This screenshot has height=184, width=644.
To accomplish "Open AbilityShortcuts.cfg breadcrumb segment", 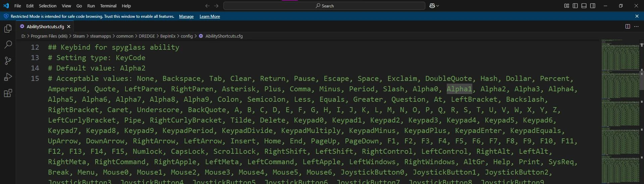I will pos(221,36).
